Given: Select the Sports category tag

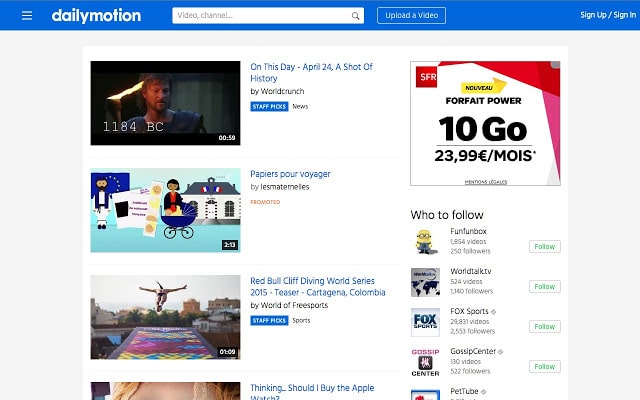Looking at the screenshot, I should coord(301,320).
